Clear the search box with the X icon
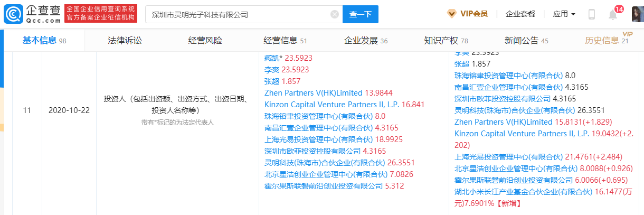Viewport: 644px width, 215px height. pyautogui.click(x=334, y=15)
